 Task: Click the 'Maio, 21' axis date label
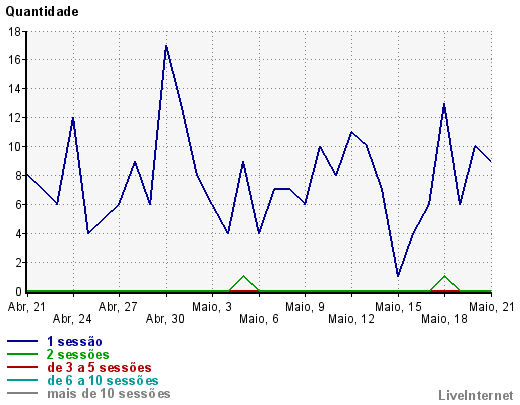click(492, 307)
